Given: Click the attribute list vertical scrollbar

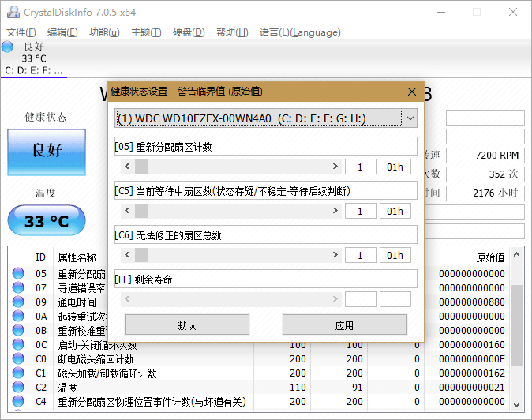Looking at the screenshot, I should 517,332.
